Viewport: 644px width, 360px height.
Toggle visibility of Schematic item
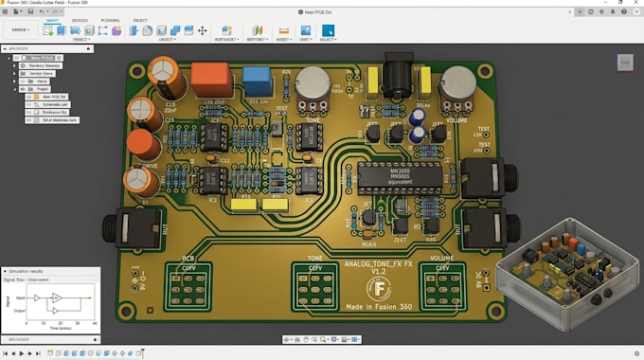28,105
